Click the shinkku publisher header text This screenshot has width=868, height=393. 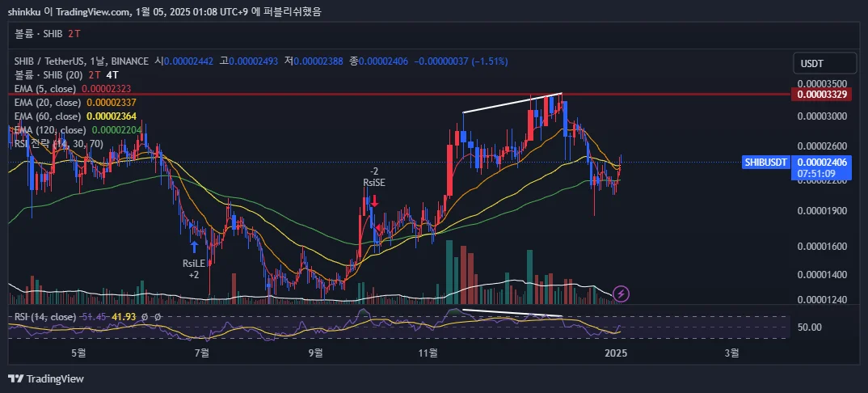coord(164,11)
